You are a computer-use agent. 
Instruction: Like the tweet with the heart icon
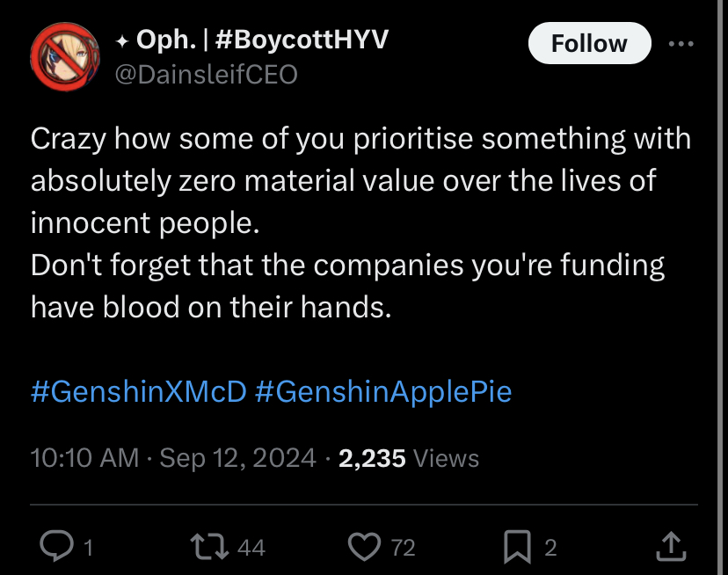[364, 548]
